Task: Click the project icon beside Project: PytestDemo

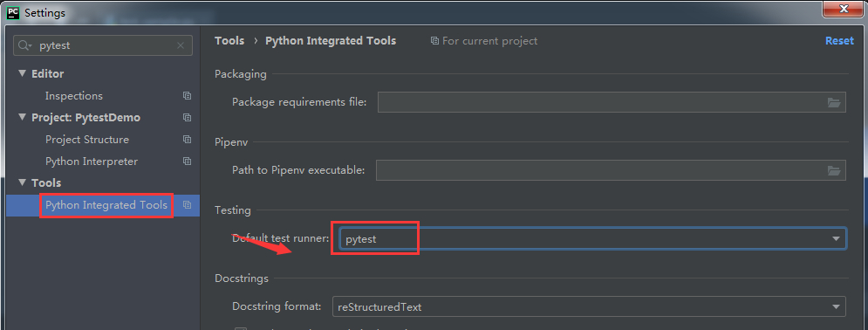Action: coord(187,117)
